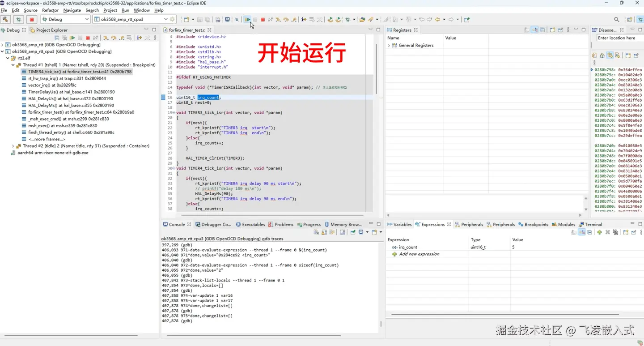
Task: Click Terminate in the Debug view toolbar
Action: (x=88, y=38)
